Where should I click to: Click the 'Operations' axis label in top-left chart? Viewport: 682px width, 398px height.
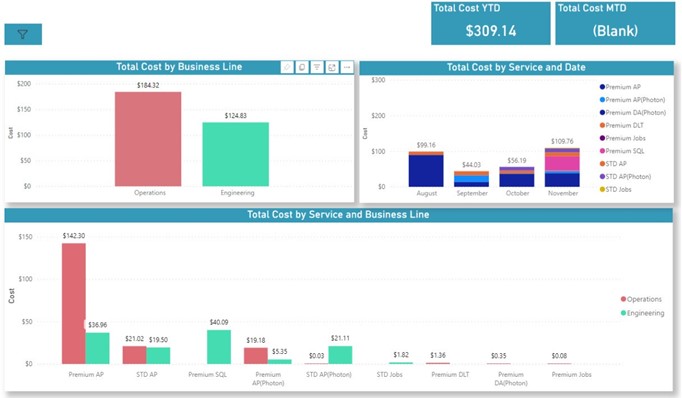pos(150,193)
